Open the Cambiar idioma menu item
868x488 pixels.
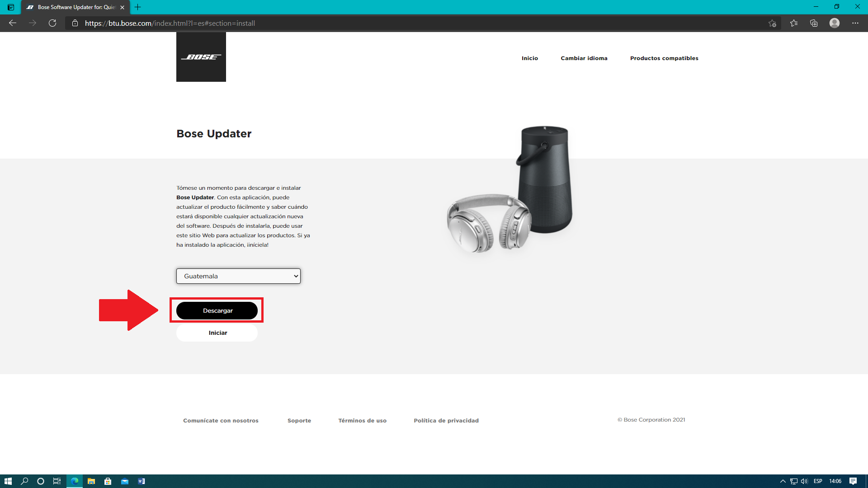tap(584, 58)
